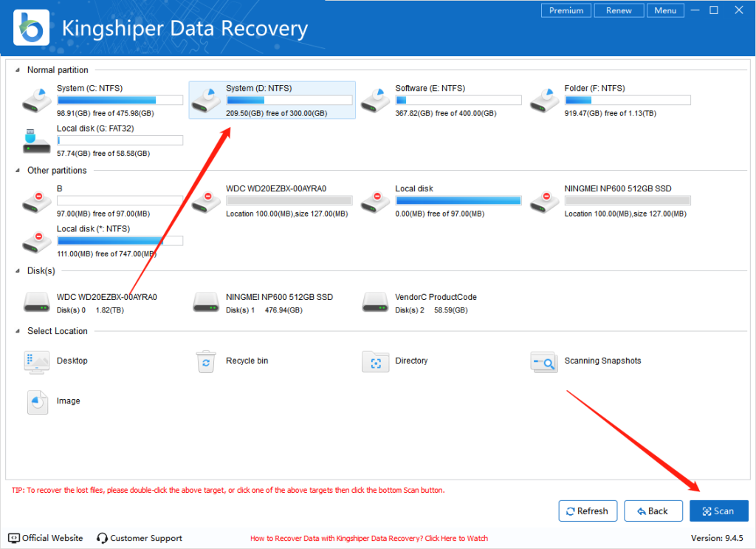Viewport: 756px width, 549px height.
Task: Select the System (C: NTFS) drive icon
Action: pos(37,100)
